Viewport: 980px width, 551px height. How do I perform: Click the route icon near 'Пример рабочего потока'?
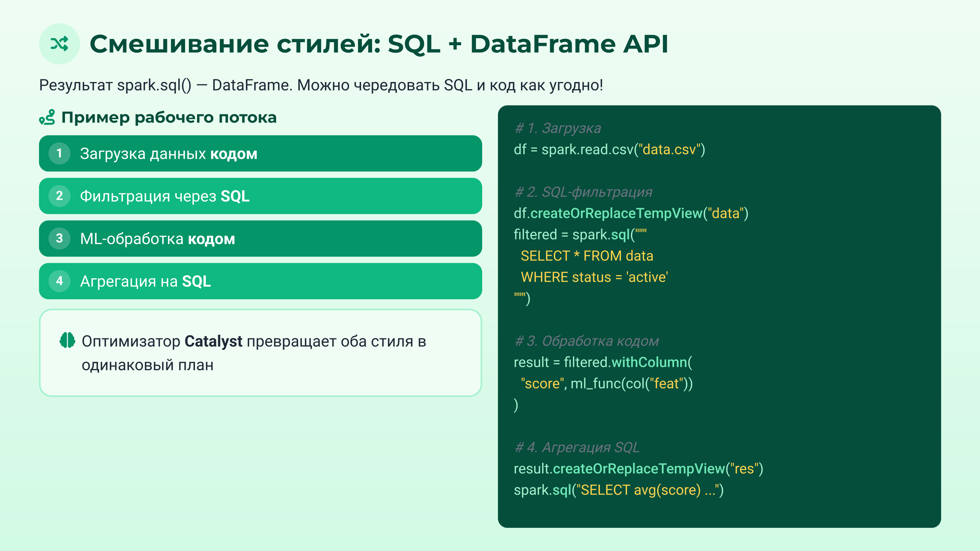pyautogui.click(x=47, y=117)
